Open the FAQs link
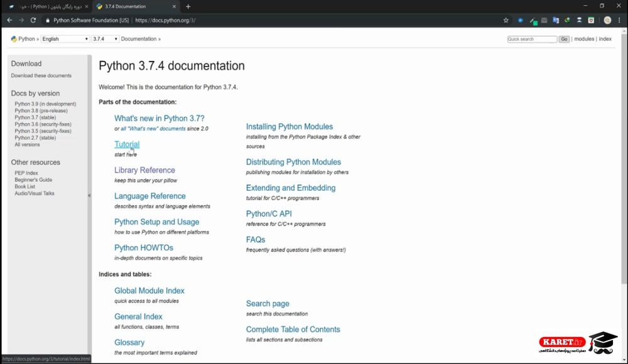The width and height of the screenshot is (628, 364). (x=256, y=240)
